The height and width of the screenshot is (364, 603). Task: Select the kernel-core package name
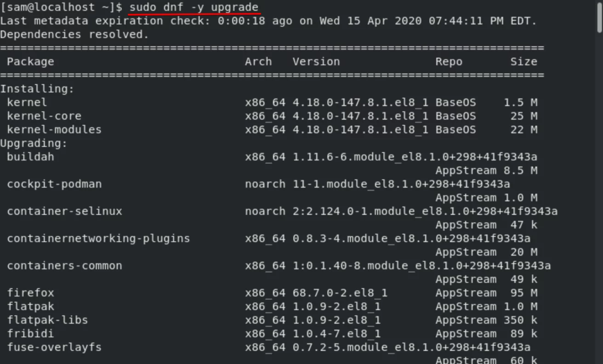pos(44,116)
